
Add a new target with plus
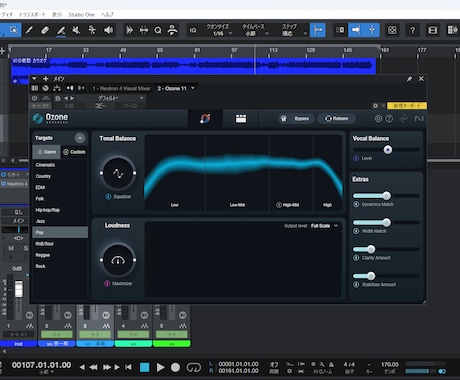(x=80, y=138)
